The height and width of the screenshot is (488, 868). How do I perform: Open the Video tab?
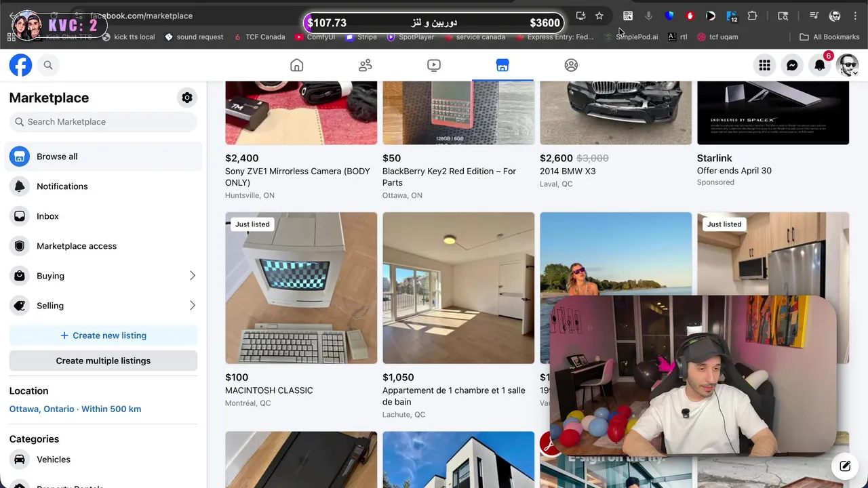(434, 65)
